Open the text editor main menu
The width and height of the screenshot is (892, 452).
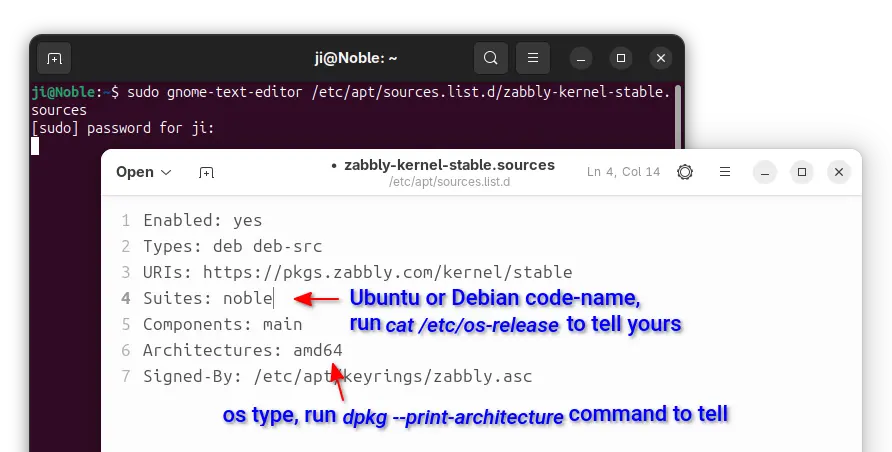click(x=725, y=172)
